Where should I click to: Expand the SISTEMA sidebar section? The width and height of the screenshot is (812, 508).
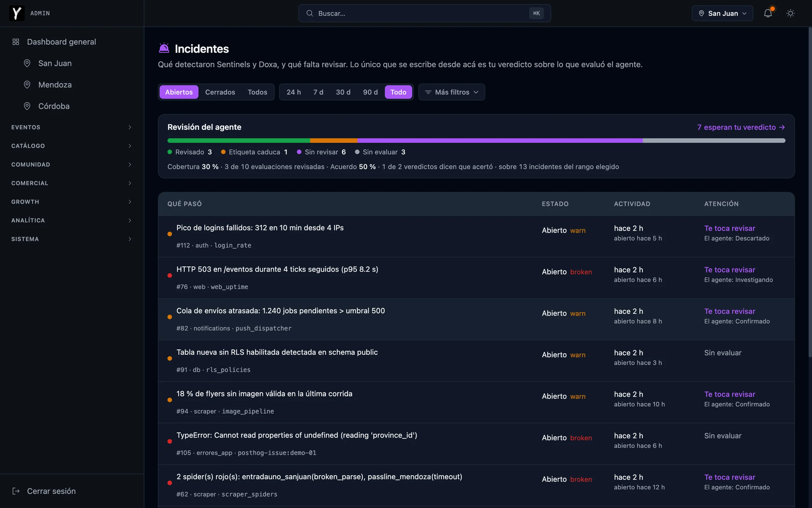72,239
